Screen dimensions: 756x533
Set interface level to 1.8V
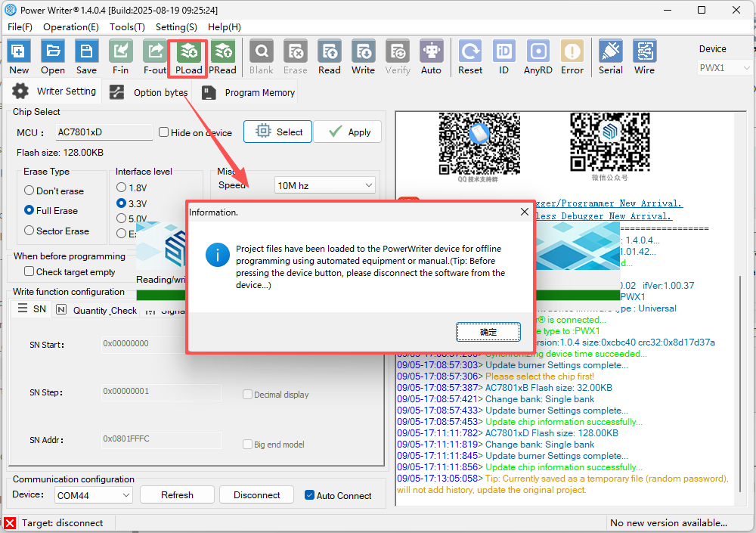(122, 187)
